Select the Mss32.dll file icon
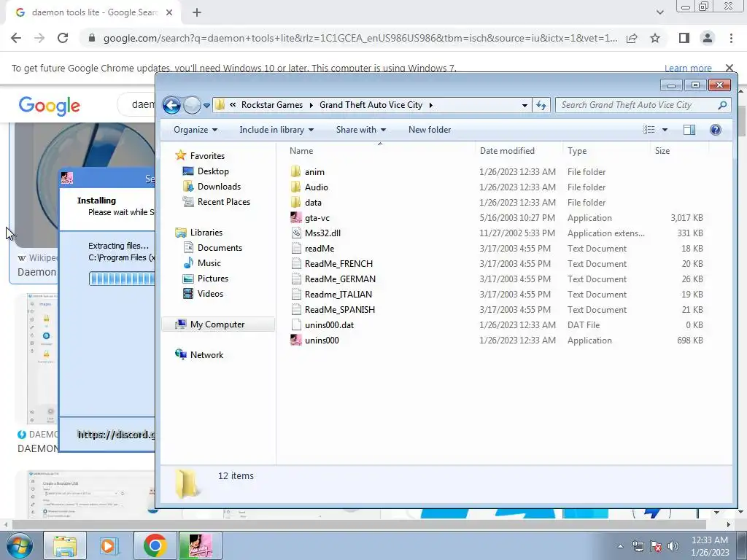 [296, 233]
